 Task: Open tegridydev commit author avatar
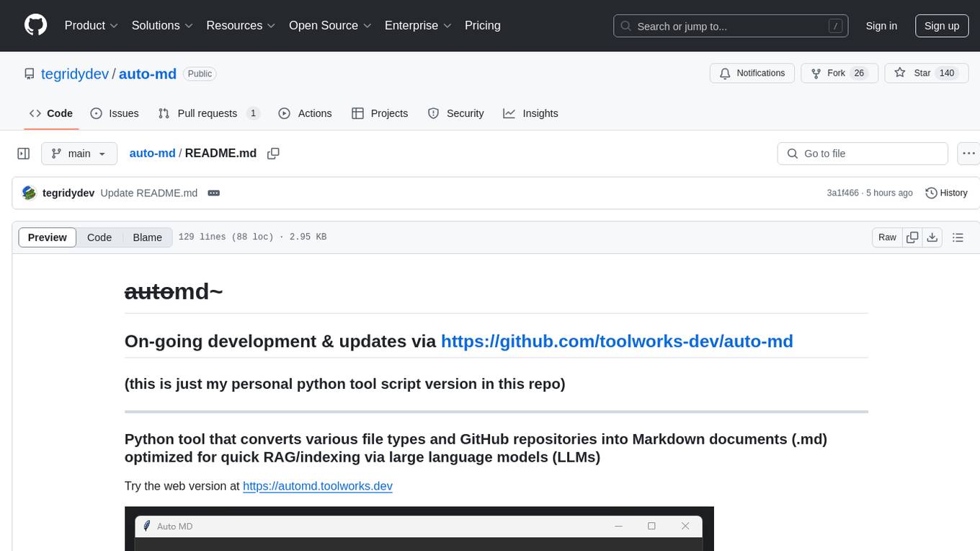(30, 193)
